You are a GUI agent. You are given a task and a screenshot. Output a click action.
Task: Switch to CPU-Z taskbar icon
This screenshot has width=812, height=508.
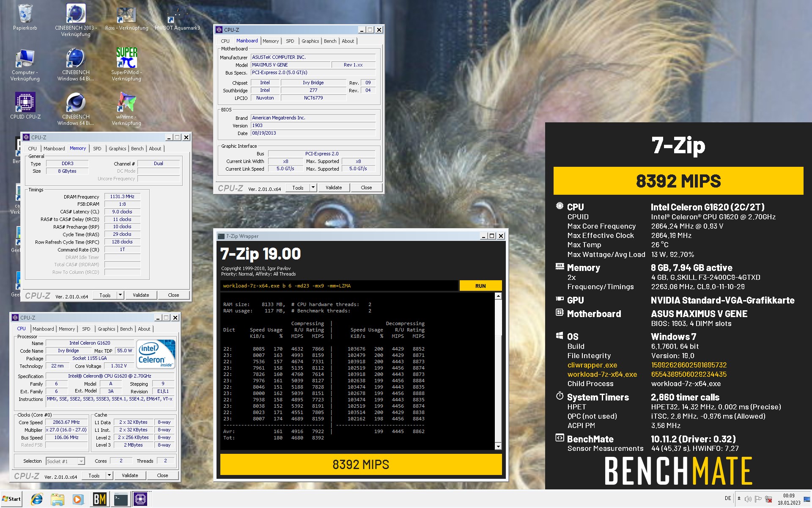tap(140, 500)
